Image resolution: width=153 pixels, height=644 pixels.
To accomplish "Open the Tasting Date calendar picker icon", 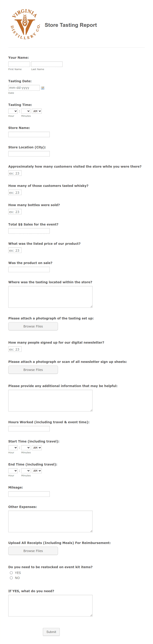I will 42,88.
